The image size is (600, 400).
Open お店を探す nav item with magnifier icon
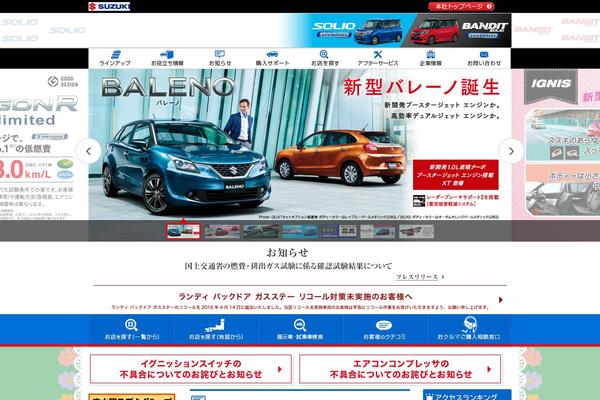(x=324, y=58)
